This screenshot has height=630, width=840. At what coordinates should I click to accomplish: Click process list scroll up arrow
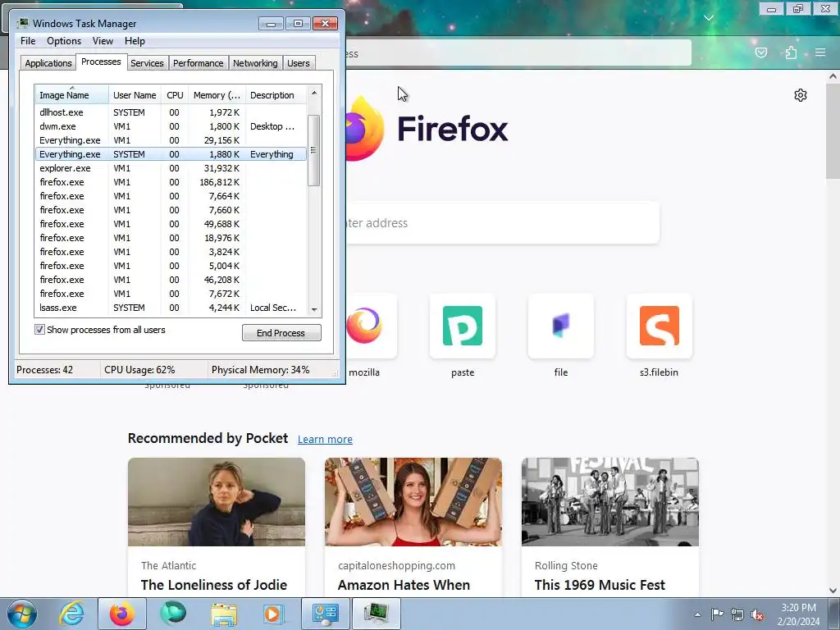click(x=314, y=93)
